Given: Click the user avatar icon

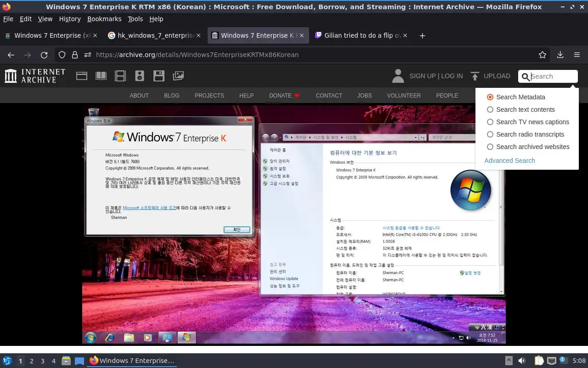Looking at the screenshot, I should (x=398, y=76).
